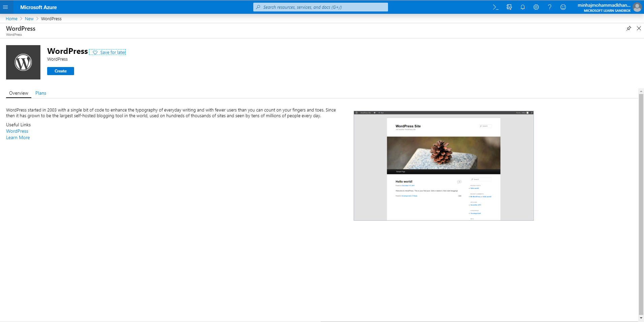Open the Directory and subscription filter
The width and height of the screenshot is (644, 322).
pyautogui.click(x=509, y=7)
